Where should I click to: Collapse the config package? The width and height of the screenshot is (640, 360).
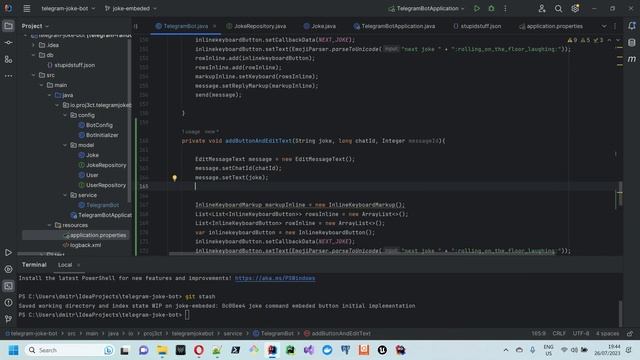(65, 115)
